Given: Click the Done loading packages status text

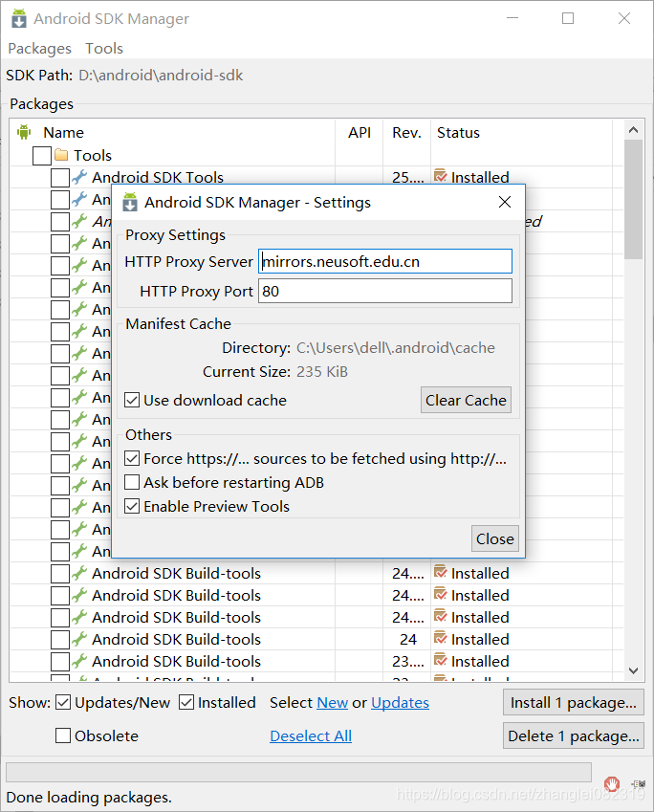Looking at the screenshot, I should (x=89, y=797).
